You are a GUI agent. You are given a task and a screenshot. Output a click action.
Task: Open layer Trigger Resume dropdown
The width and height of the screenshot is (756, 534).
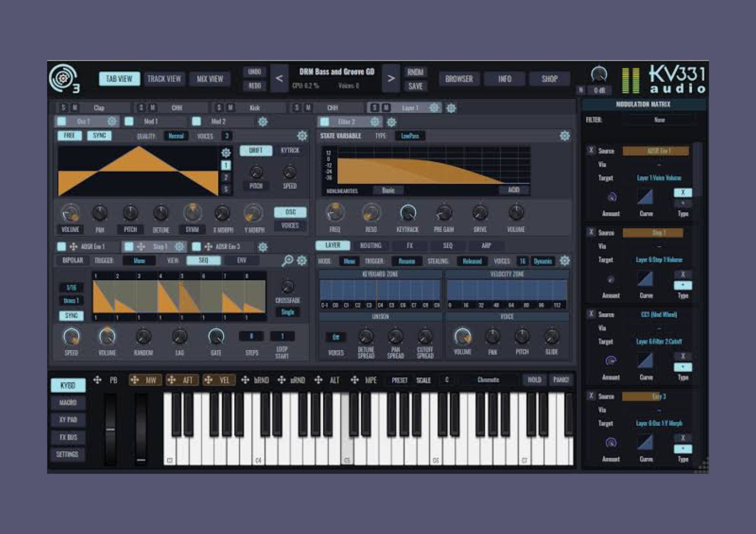407,261
